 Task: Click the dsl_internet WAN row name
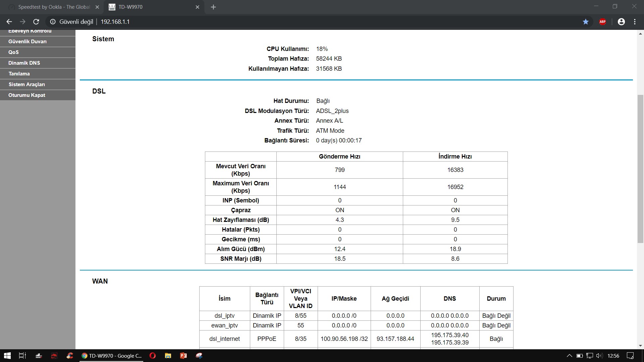[224, 339]
